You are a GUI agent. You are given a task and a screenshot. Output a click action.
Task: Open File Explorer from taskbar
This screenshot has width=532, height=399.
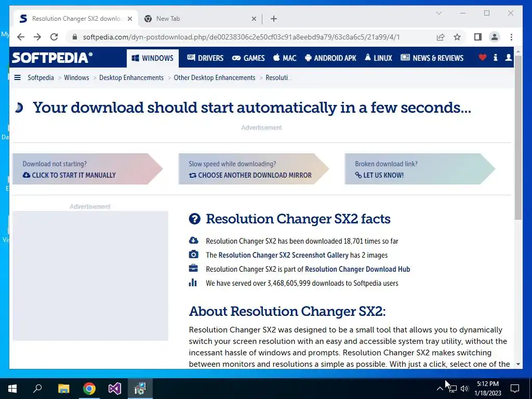point(63,389)
